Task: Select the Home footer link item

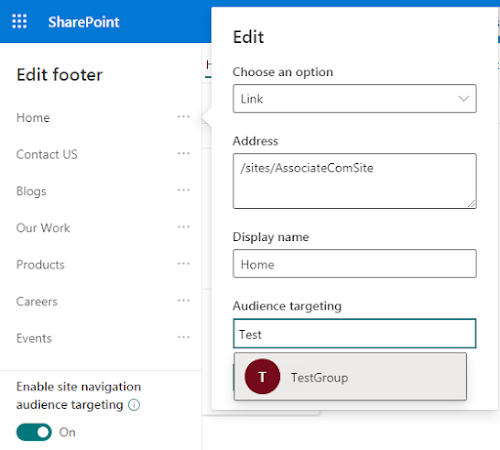Action: pyautogui.click(x=33, y=118)
